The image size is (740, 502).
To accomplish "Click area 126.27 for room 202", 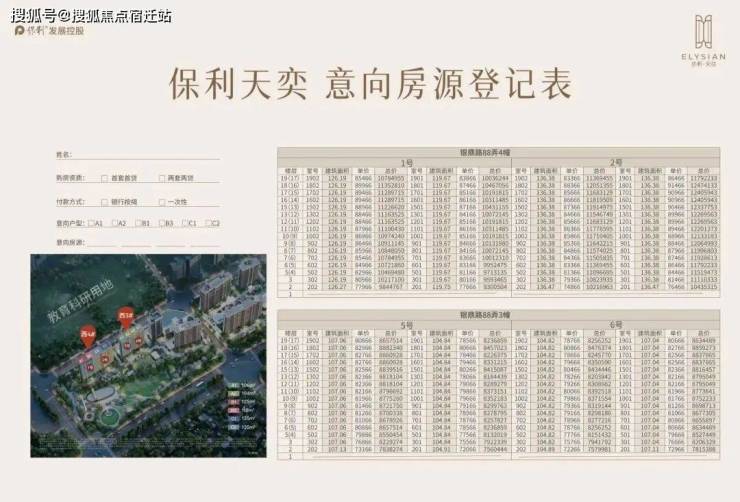I will pyautogui.click(x=337, y=287).
